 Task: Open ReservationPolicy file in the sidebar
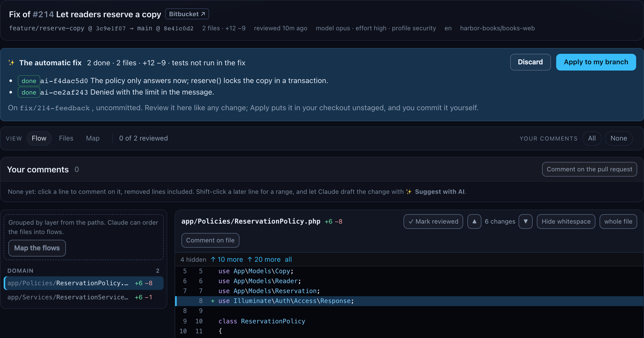click(84, 283)
